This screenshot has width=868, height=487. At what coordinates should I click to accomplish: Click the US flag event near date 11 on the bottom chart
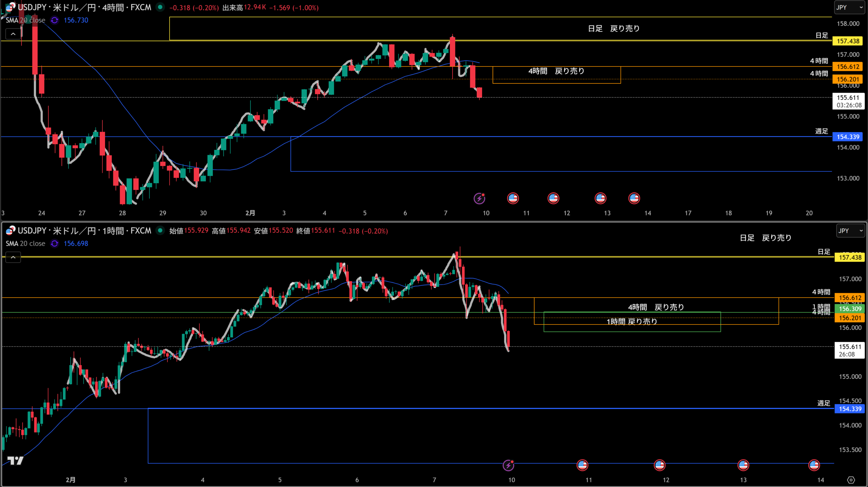582,465
